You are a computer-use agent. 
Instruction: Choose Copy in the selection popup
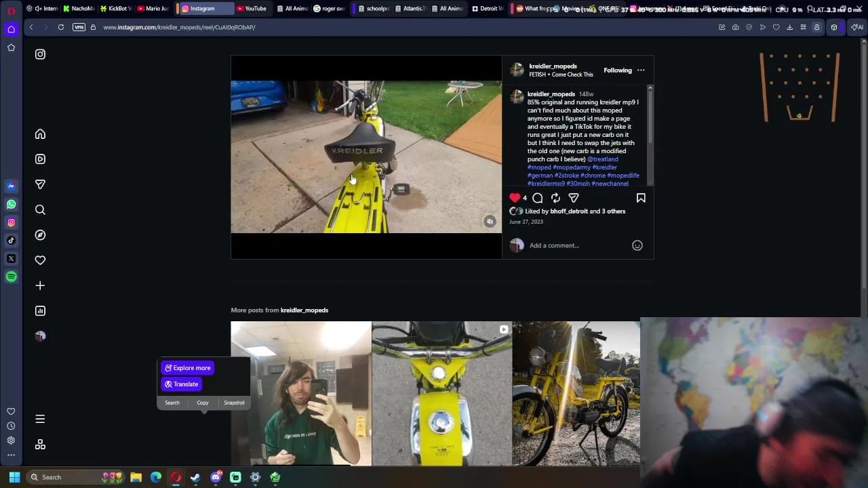click(203, 403)
